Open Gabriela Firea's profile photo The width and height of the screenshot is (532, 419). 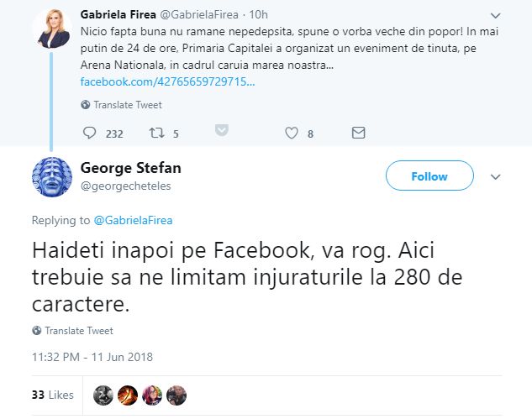(51, 29)
